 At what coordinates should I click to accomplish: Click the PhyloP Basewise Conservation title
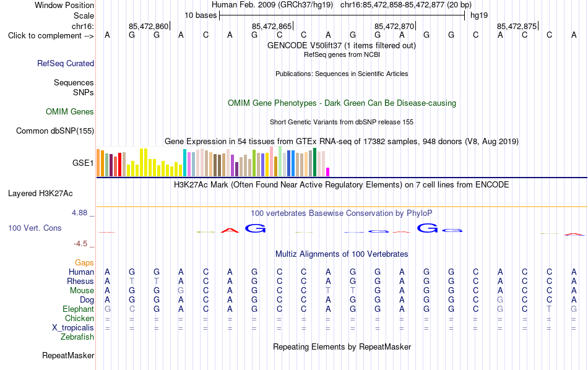pyautogui.click(x=341, y=213)
